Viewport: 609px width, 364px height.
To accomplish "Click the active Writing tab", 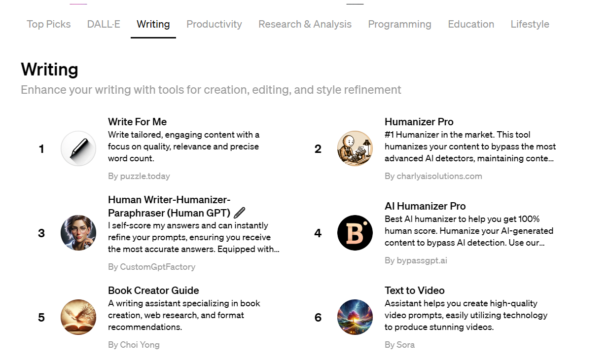I will tap(153, 24).
